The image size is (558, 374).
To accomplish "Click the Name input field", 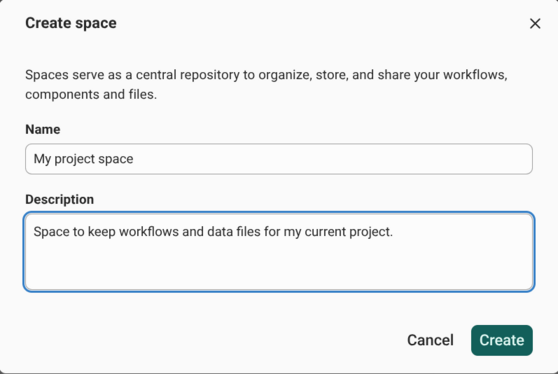I will (x=279, y=159).
